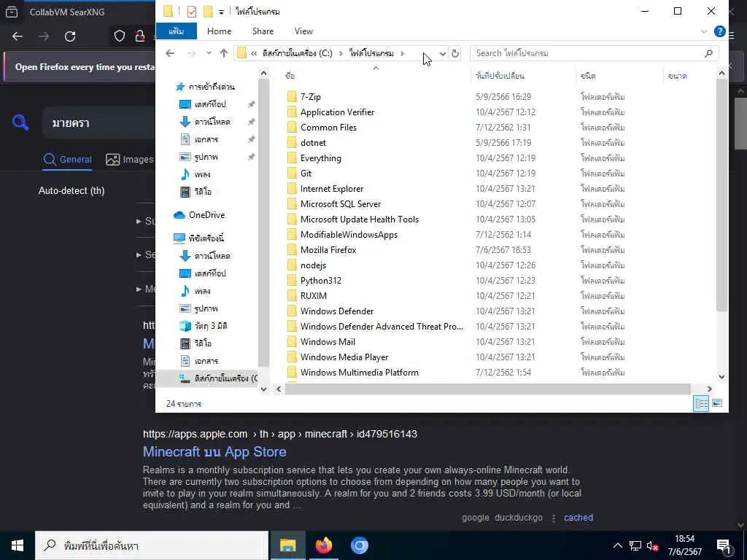Go up one folder level arrow
The height and width of the screenshot is (560, 747).
tap(224, 53)
